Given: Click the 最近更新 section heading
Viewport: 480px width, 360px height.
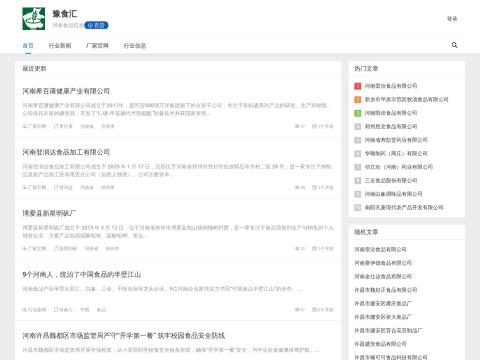Looking at the screenshot, I should click(34, 69).
